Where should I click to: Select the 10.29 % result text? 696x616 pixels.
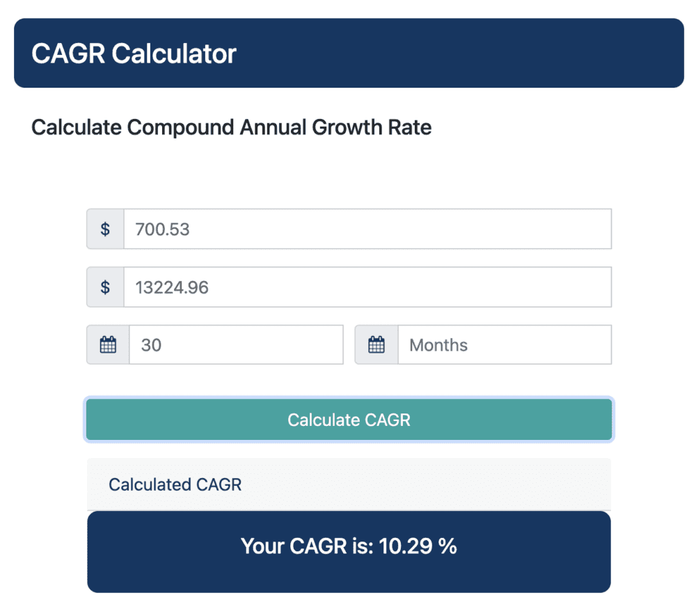pyautogui.click(x=348, y=547)
